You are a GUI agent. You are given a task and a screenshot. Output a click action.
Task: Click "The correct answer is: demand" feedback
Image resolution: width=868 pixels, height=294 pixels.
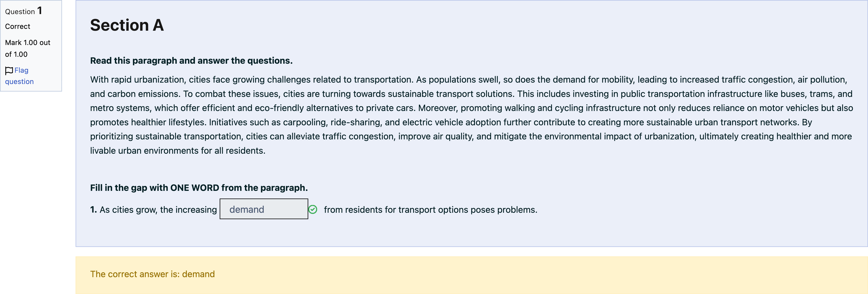(152, 274)
